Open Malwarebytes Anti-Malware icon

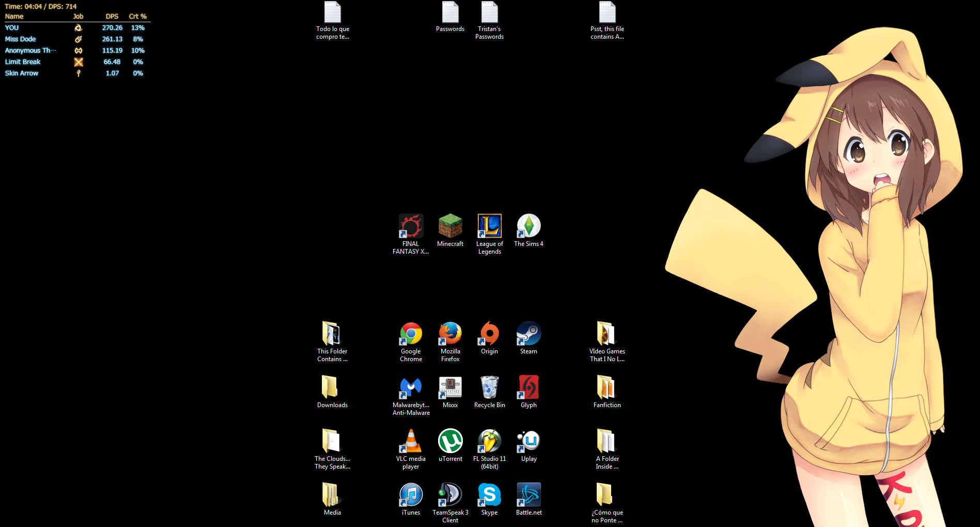coord(411,395)
